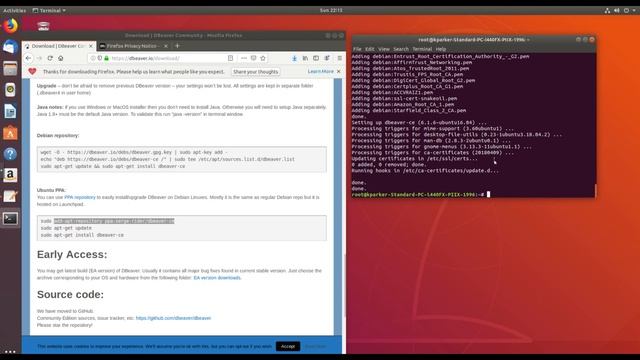Switch to Download DBeaver Community tab
The image size is (640, 360).
pos(59,46)
